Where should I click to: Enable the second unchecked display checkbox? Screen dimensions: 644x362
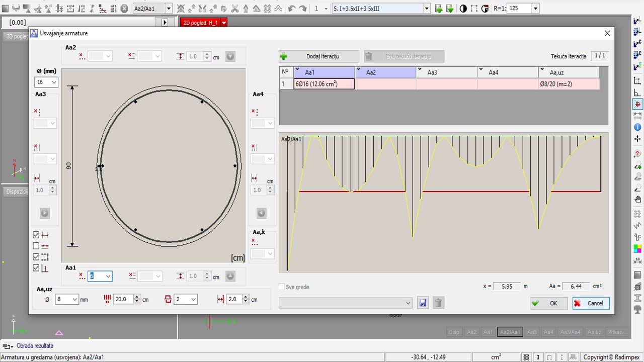coord(36,246)
